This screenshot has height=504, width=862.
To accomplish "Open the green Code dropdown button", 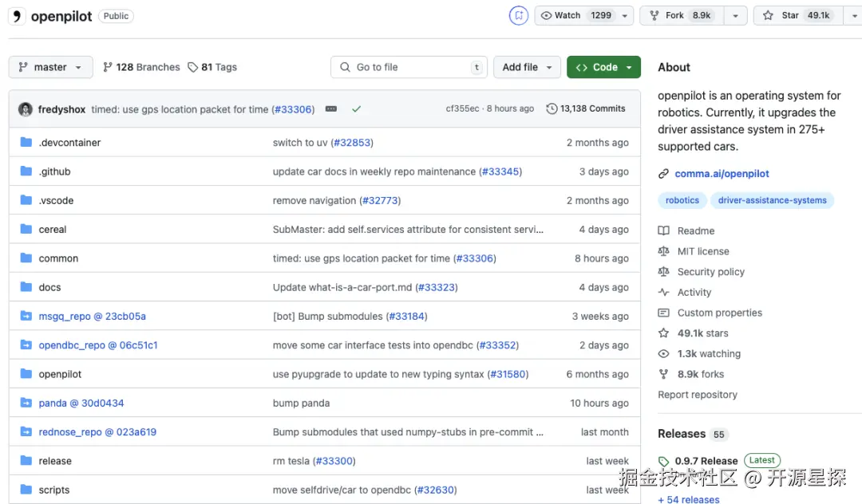I will (x=603, y=67).
